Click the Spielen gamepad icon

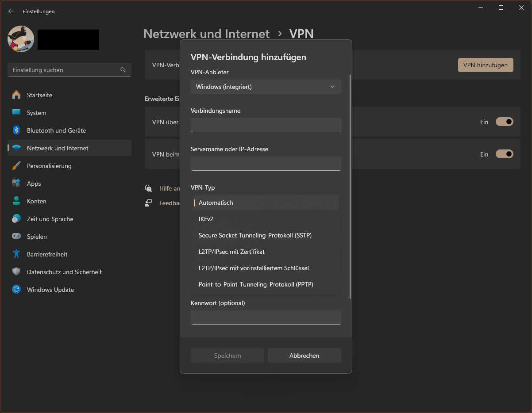pos(16,237)
